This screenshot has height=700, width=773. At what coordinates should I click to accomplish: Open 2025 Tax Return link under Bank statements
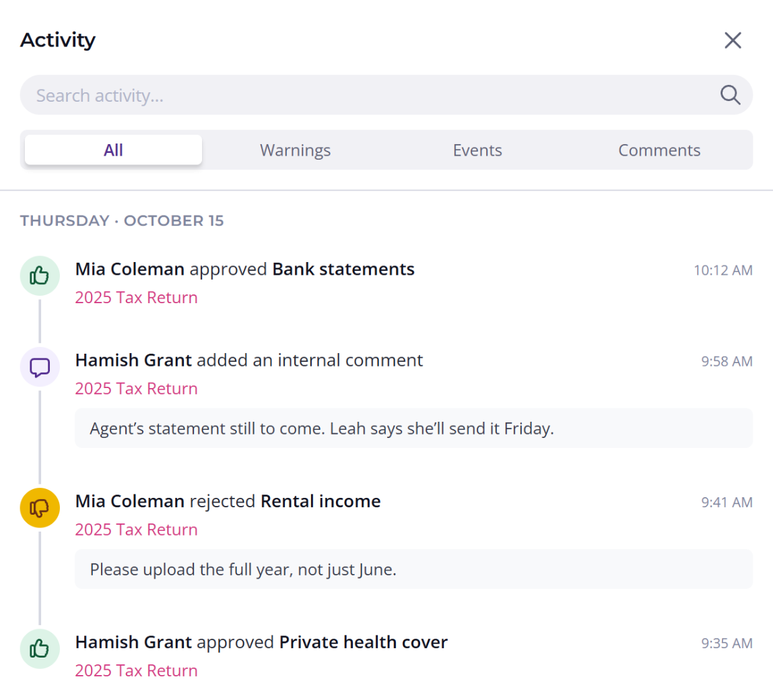[136, 298]
